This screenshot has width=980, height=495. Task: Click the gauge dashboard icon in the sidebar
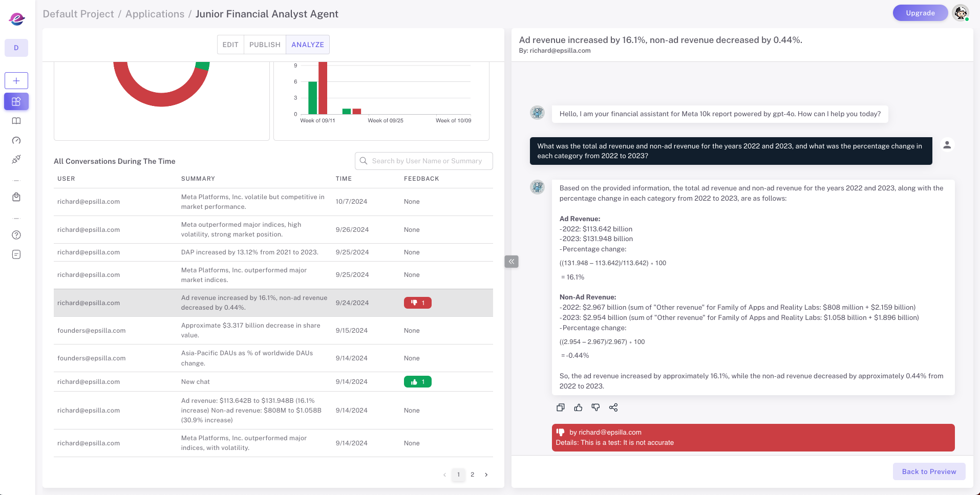click(16, 140)
